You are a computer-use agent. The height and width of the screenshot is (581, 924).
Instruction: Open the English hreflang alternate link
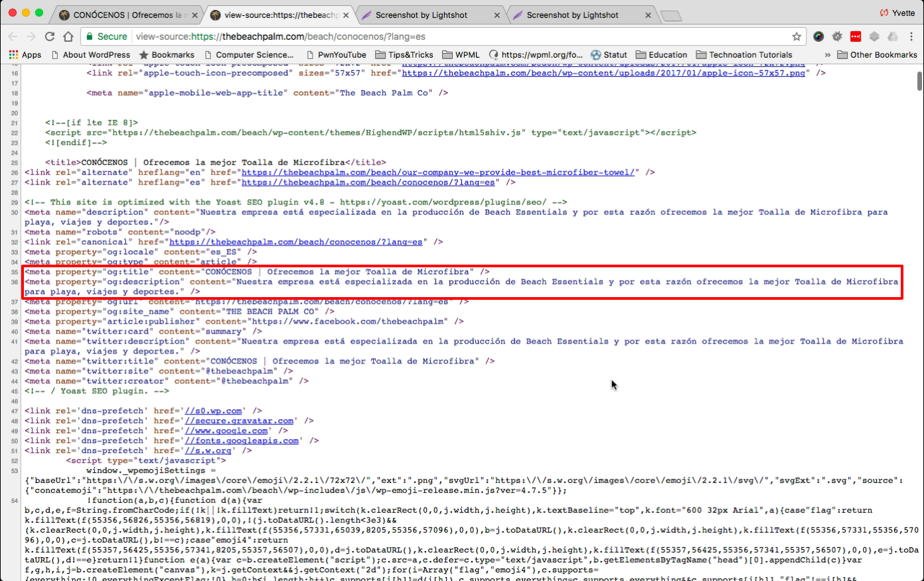pyautogui.click(x=438, y=172)
